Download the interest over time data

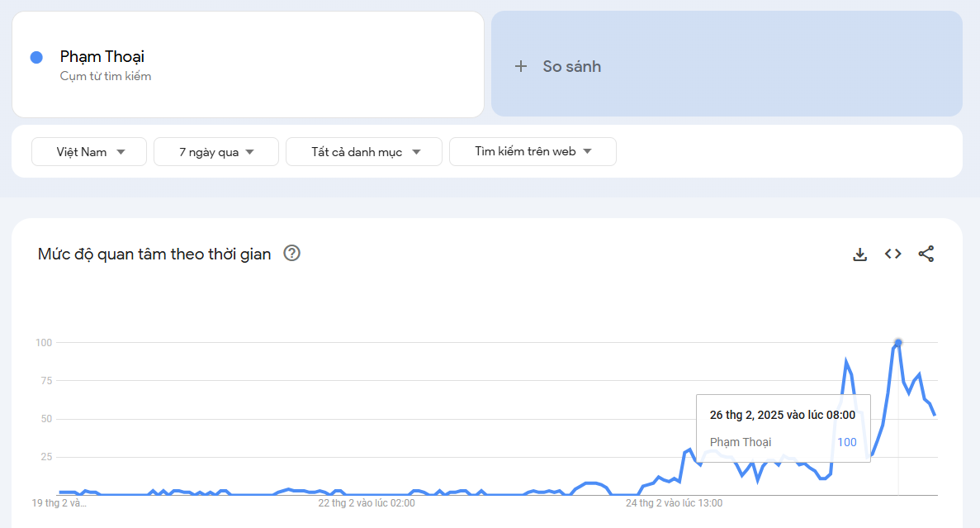[x=859, y=254]
